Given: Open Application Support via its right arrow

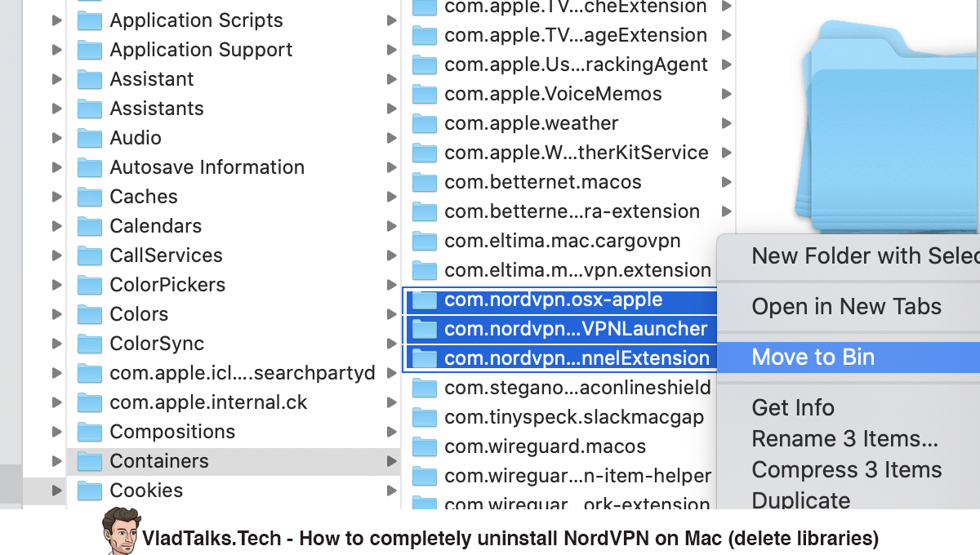Looking at the screenshot, I should [392, 50].
